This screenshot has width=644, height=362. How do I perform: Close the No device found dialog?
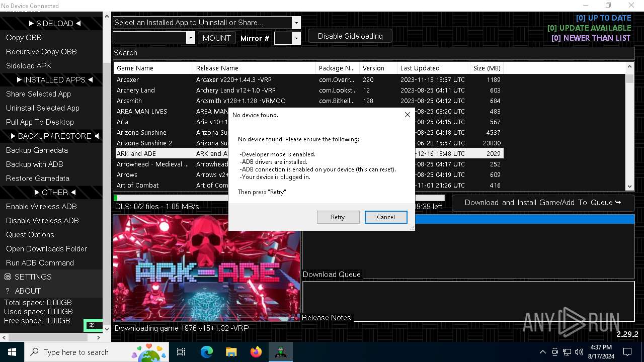[407, 115]
